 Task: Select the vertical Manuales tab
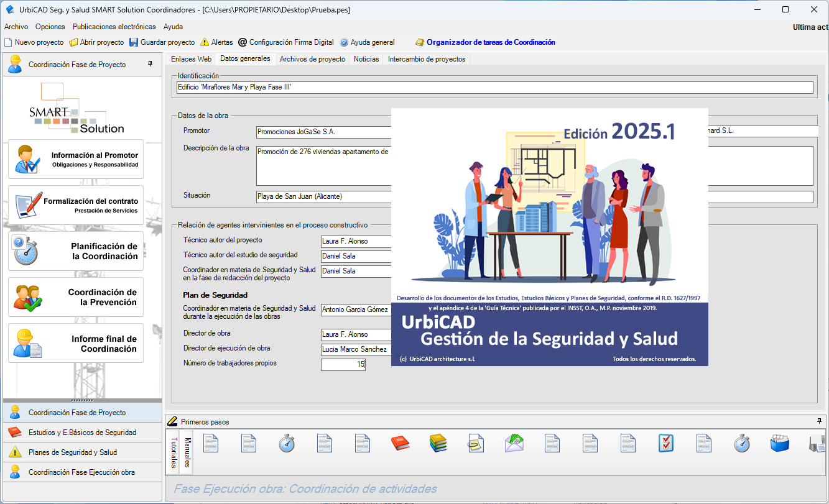tap(187, 452)
